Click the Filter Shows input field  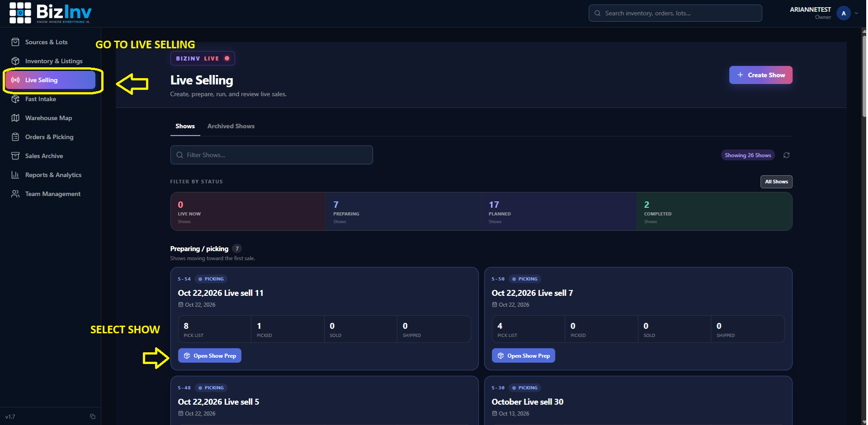point(272,155)
